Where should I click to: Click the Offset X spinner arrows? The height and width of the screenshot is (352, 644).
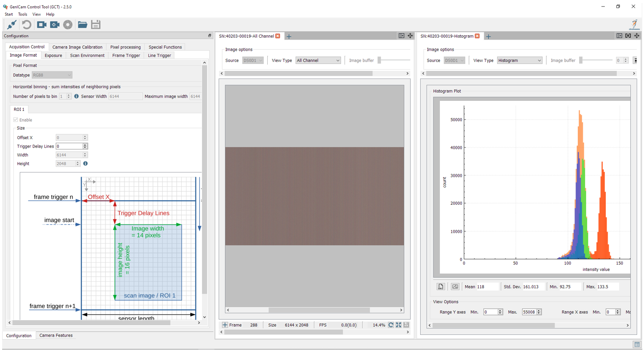click(85, 138)
